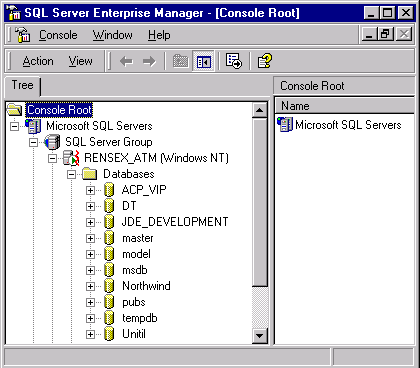This screenshot has width=420, height=368.
Task: Click the Help toolbar icon
Action: (x=265, y=61)
